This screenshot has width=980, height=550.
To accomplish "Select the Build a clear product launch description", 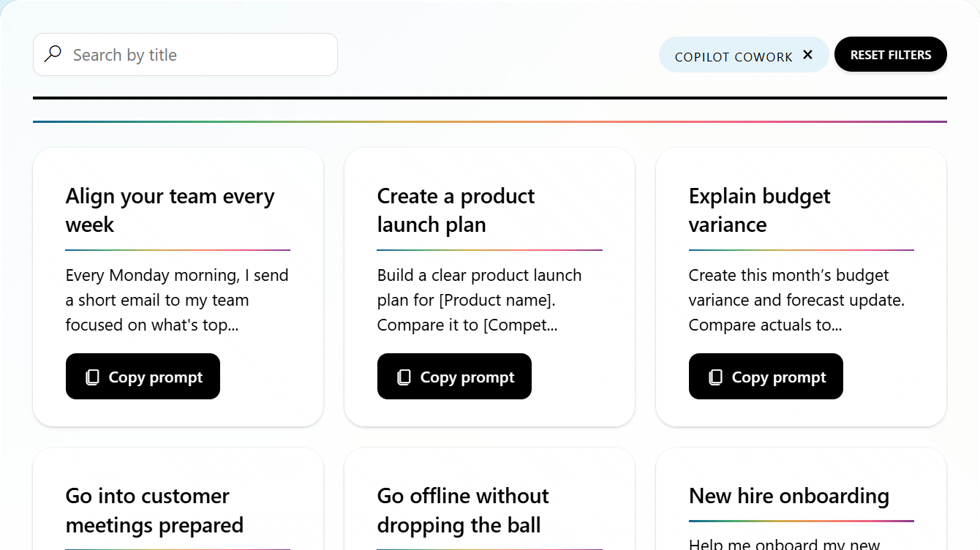I will point(480,300).
